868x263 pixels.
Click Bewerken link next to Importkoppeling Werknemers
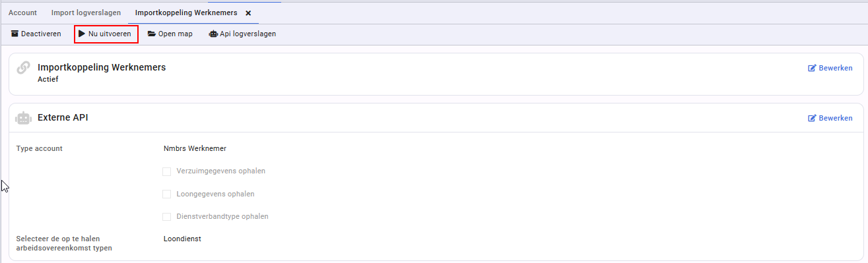pyautogui.click(x=830, y=68)
